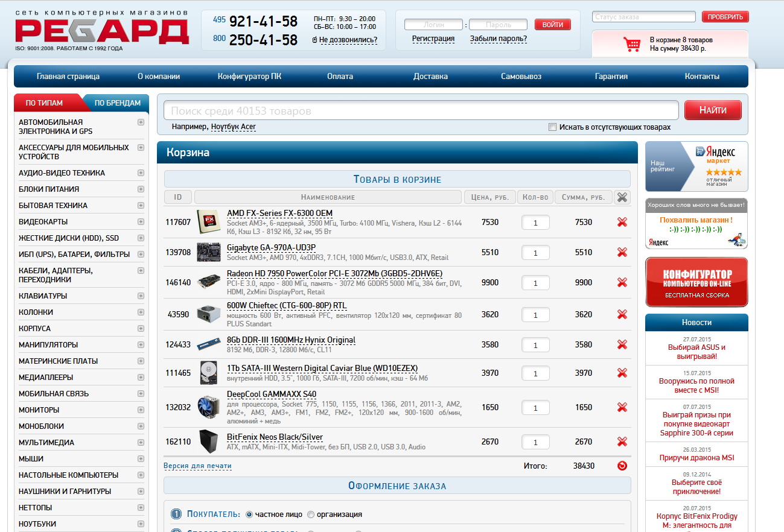
Task: Open Конфигуратор ПК in navigation bar
Action: click(x=249, y=77)
